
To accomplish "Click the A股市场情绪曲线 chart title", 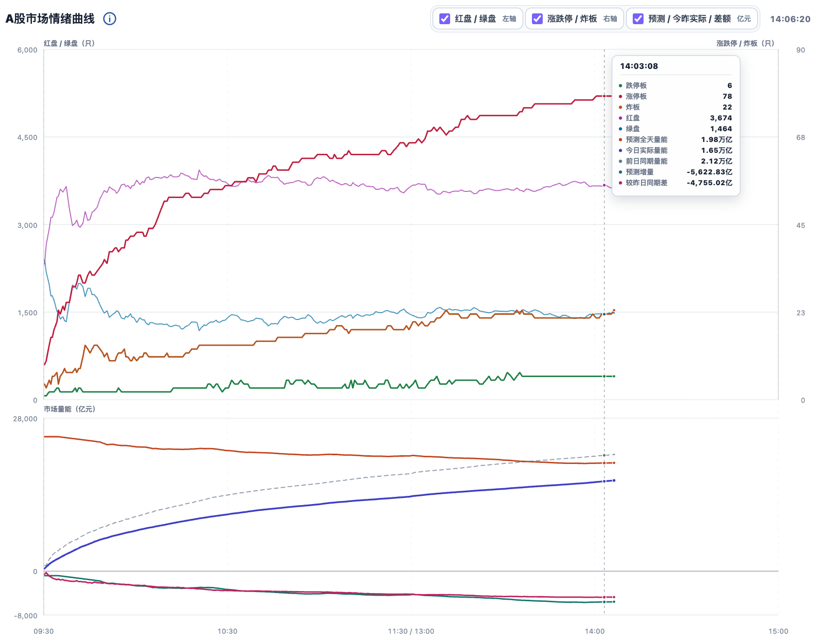I will click(x=50, y=19).
